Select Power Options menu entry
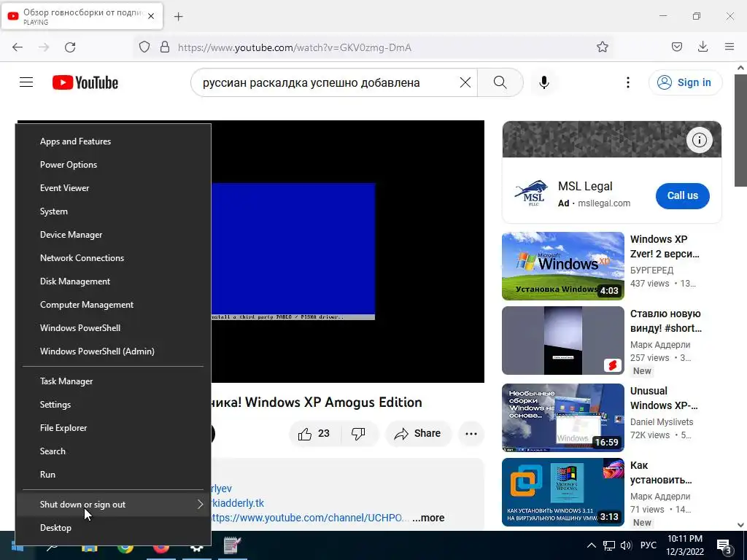Screen dimensions: 747x560 tap(113, 165)
